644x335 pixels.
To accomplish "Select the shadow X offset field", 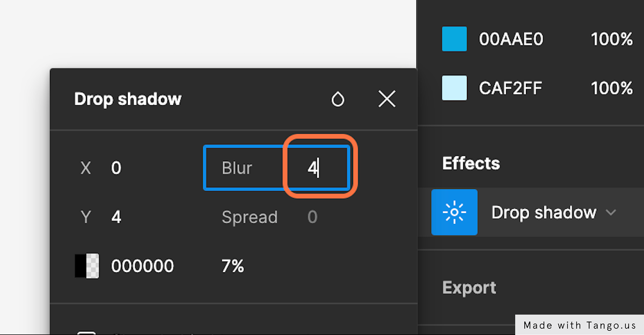I will tap(116, 169).
